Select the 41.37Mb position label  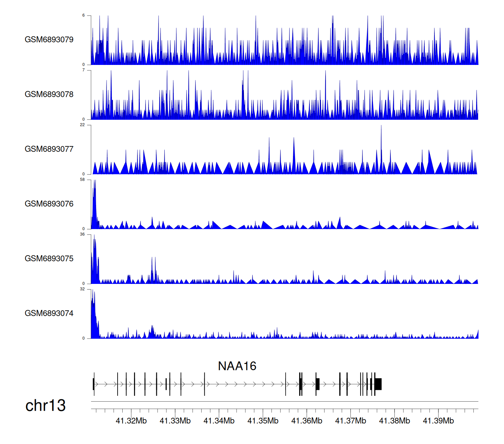pyautogui.click(x=350, y=421)
